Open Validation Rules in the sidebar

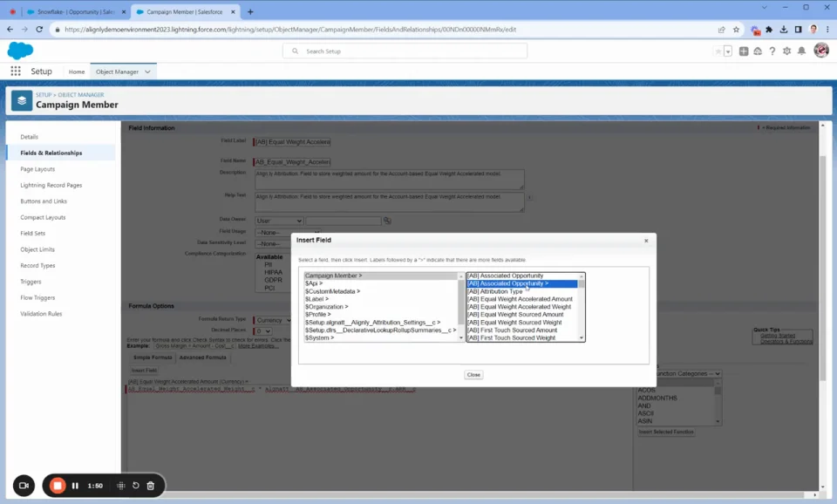click(41, 314)
